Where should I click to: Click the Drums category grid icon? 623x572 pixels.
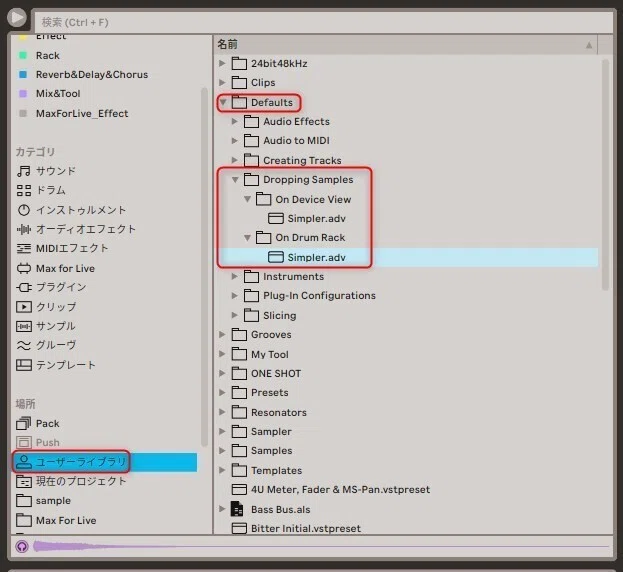point(23,190)
